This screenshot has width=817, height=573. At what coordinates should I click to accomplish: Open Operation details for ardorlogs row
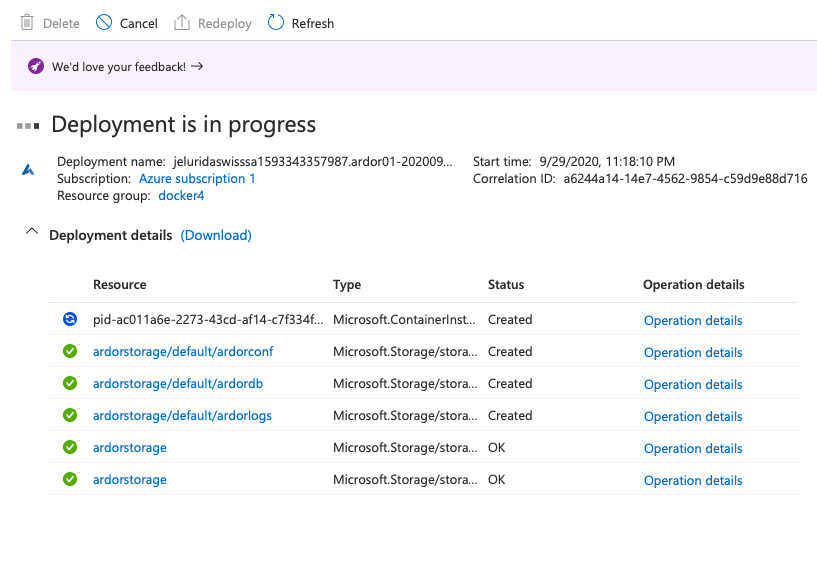[693, 416]
